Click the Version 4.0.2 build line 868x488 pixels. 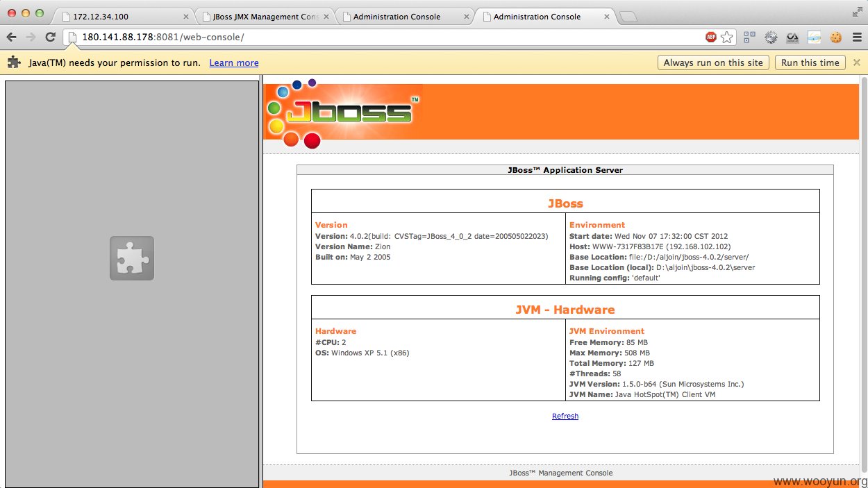[432, 236]
